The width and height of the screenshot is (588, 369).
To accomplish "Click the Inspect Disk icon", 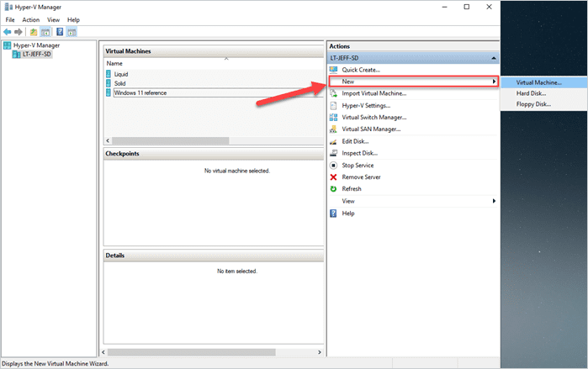I will click(x=333, y=153).
